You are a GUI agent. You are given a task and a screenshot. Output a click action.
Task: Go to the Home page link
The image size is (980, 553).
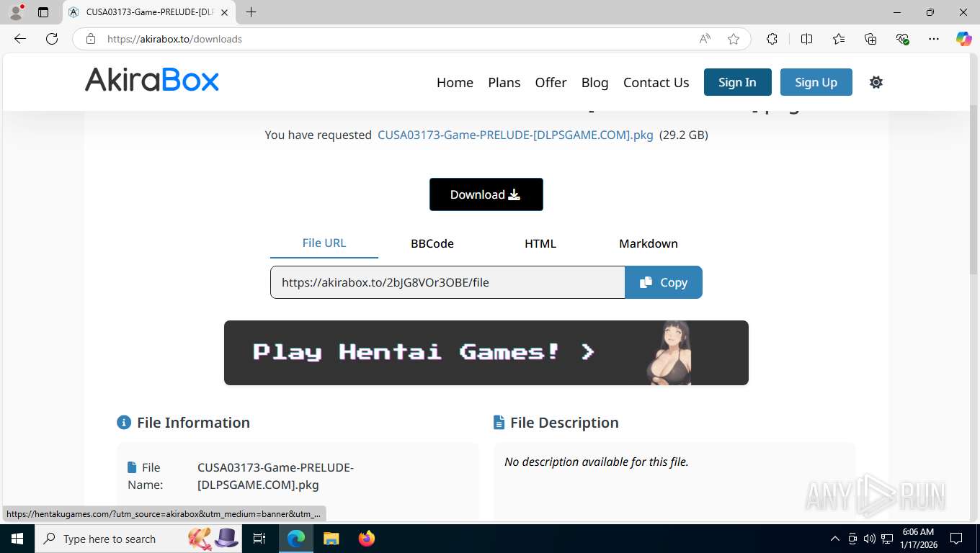pos(455,82)
